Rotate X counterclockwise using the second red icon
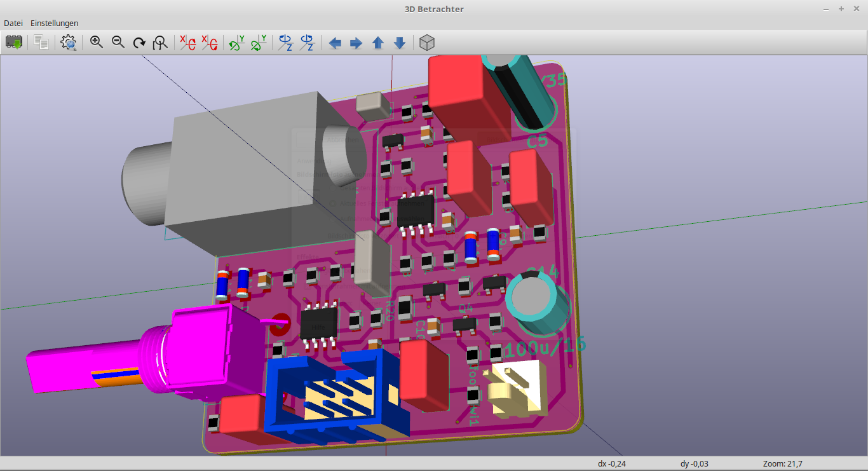This screenshot has width=868, height=471. click(209, 43)
